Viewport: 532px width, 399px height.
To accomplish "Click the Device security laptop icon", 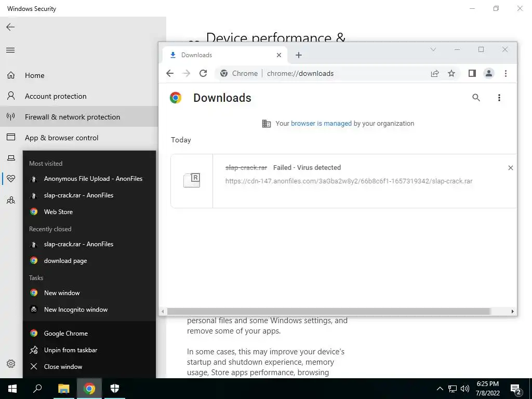I will [x=11, y=158].
